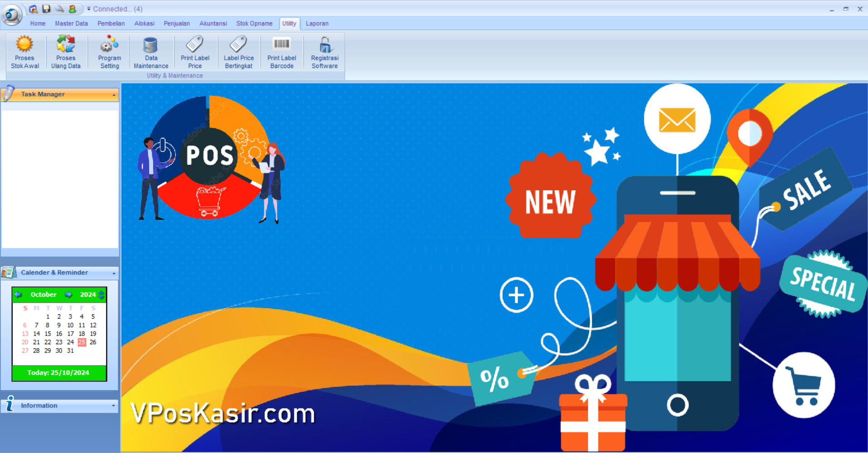Switch to the Alokasi tab
The width and height of the screenshot is (868, 453).
point(145,24)
